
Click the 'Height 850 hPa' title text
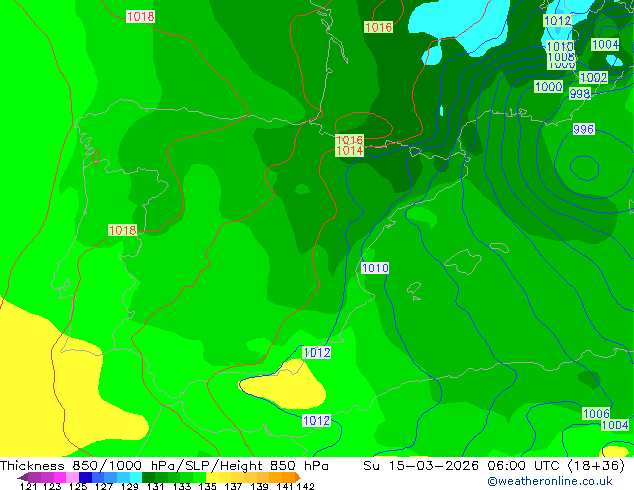click(275, 466)
